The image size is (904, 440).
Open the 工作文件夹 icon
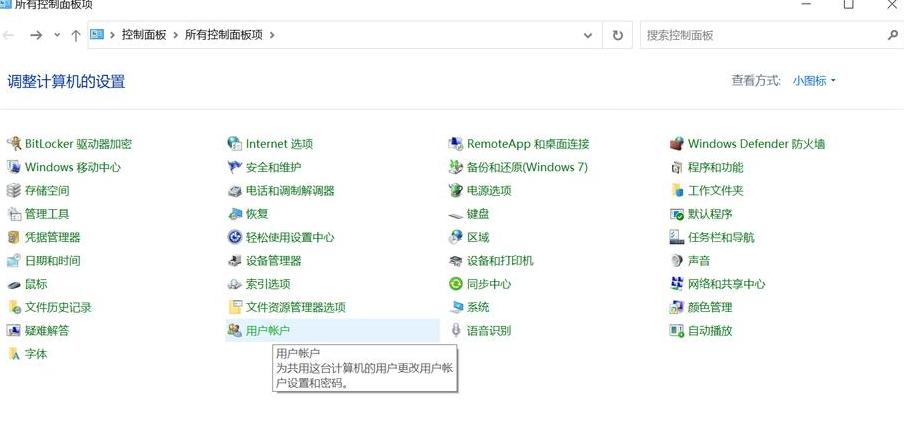(x=677, y=190)
